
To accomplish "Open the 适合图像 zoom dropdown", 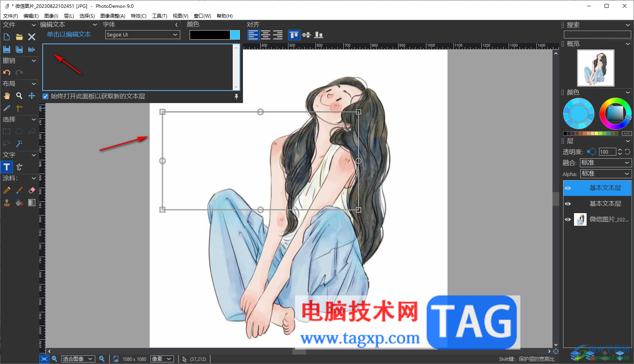I will pos(78,359).
